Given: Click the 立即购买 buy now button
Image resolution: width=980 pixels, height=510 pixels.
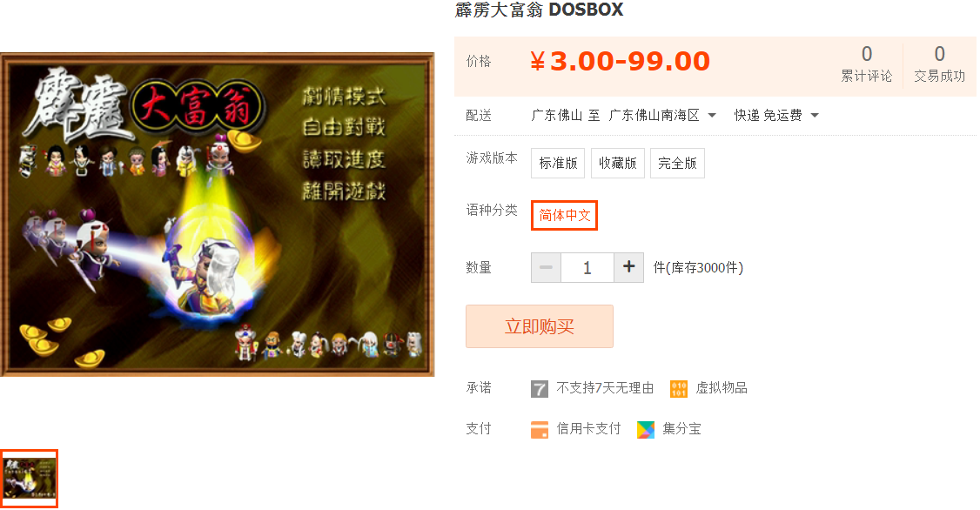Looking at the screenshot, I should coord(540,326).
